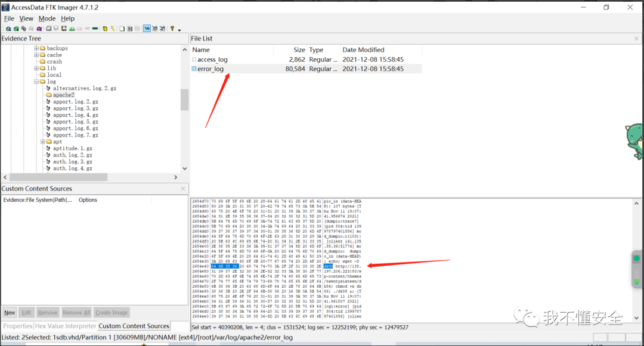Click Evidence tree horizontal scrollbar thumb

pos(58,177)
